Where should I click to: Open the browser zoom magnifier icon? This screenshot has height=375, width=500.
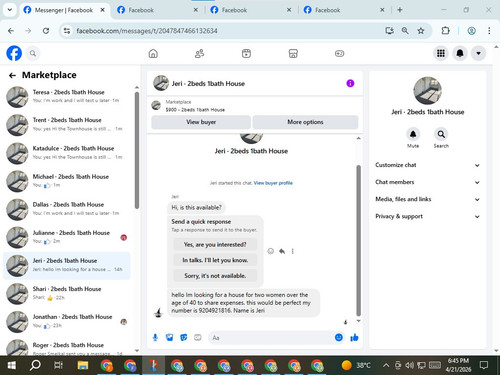click(405, 31)
